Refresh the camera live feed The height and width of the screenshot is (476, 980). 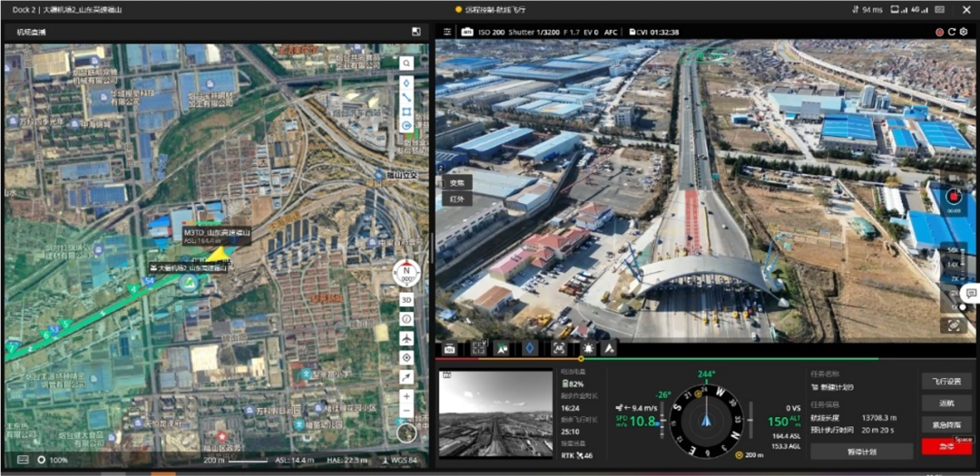952,32
